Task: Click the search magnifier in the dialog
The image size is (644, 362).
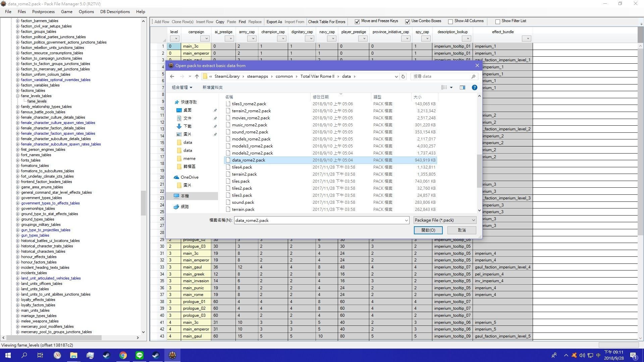Action: click(473, 76)
